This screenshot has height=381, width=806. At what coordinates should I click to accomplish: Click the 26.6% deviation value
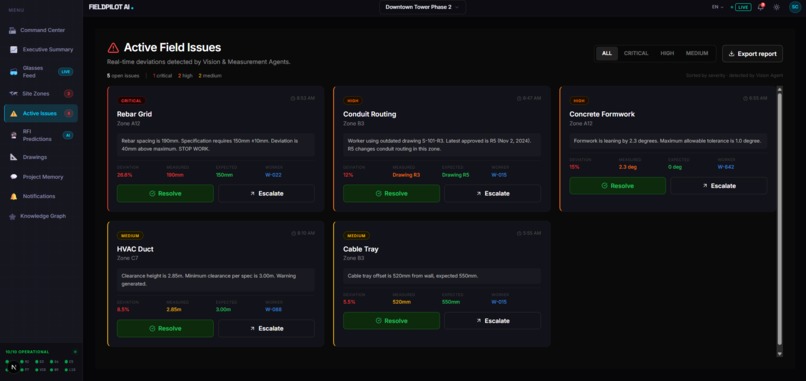[x=124, y=175]
